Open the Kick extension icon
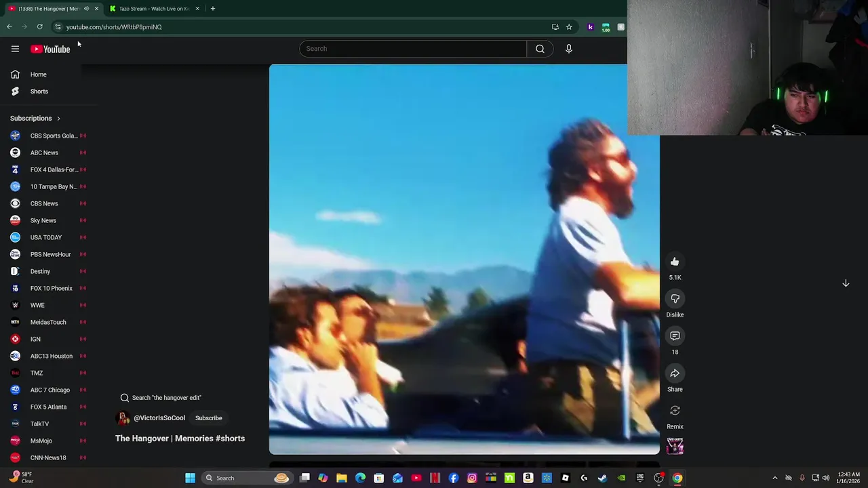The height and width of the screenshot is (488, 868). coord(590,27)
